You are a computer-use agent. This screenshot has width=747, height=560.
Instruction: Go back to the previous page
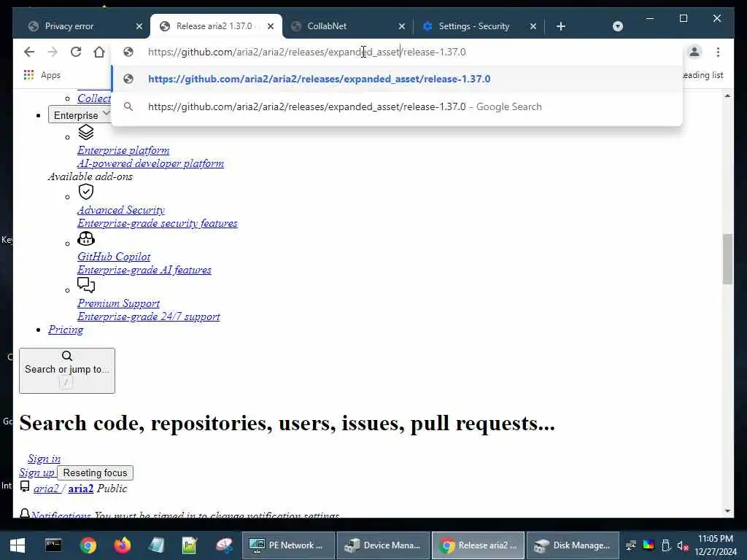29,52
